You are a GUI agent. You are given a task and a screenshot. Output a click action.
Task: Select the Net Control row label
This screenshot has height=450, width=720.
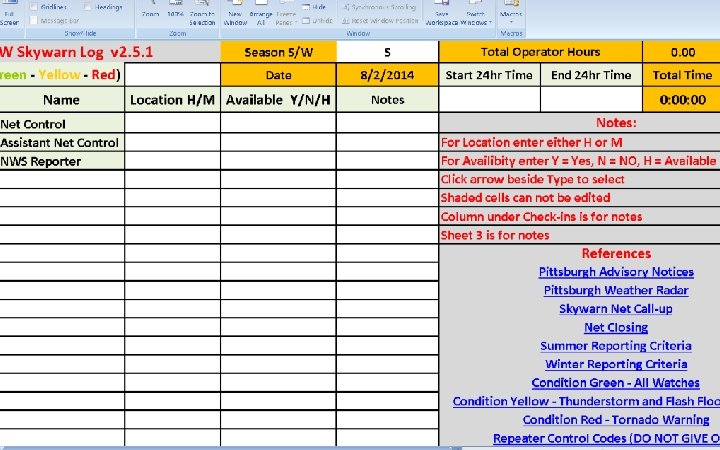(62, 124)
